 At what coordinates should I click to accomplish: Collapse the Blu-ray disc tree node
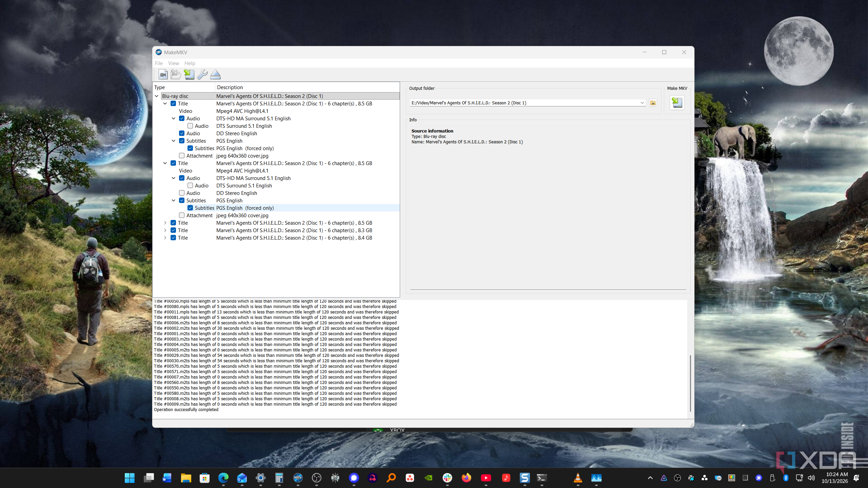(x=157, y=96)
